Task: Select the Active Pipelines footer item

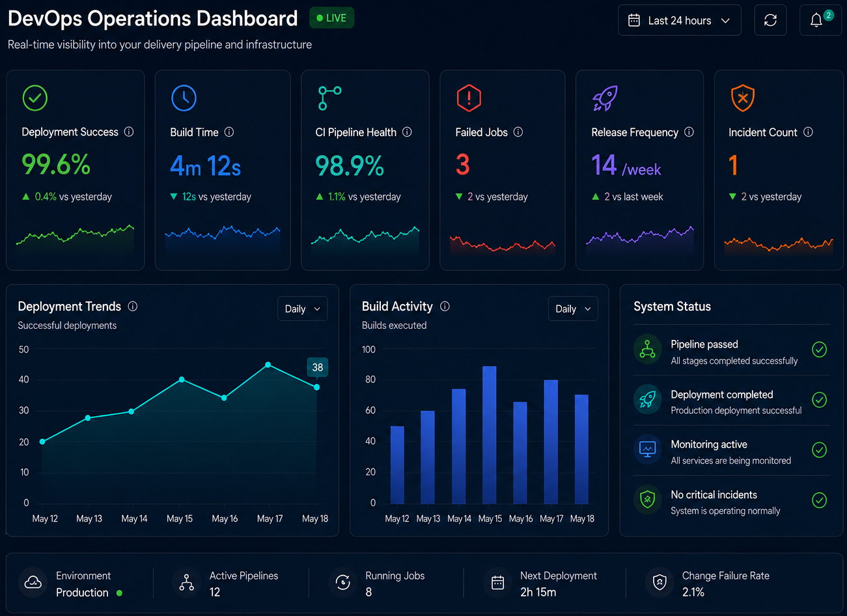Action: tap(229, 583)
